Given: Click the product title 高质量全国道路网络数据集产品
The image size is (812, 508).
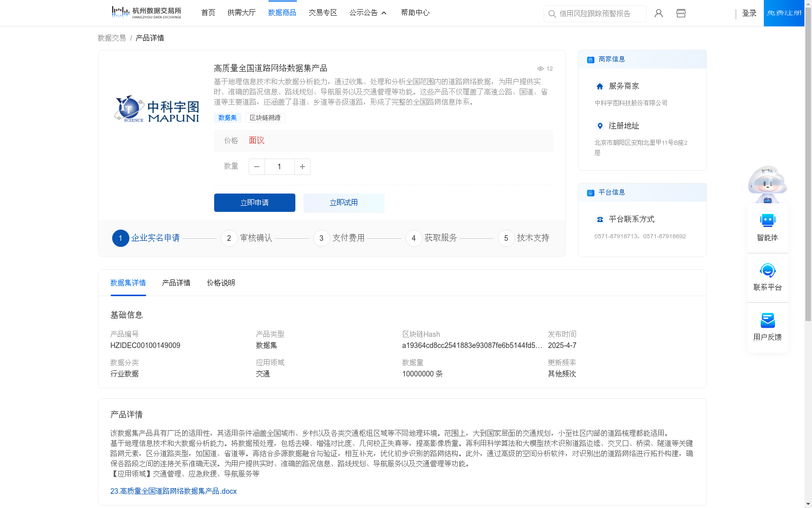Looking at the screenshot, I should (x=270, y=68).
